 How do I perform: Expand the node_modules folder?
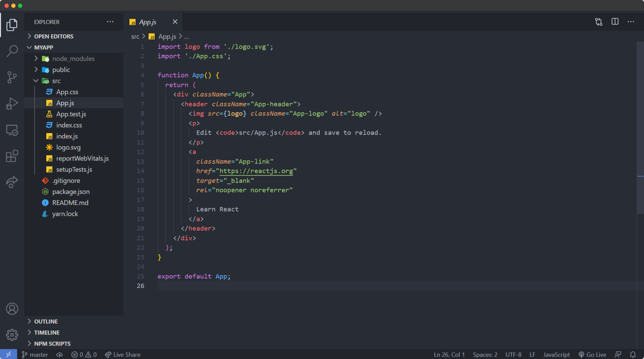[73, 59]
